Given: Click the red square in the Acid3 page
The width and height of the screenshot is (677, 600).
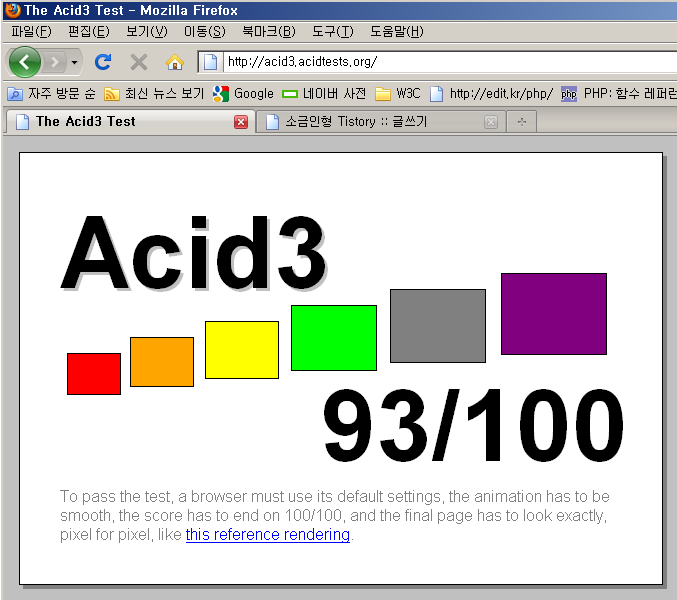Looking at the screenshot, I should click(94, 374).
